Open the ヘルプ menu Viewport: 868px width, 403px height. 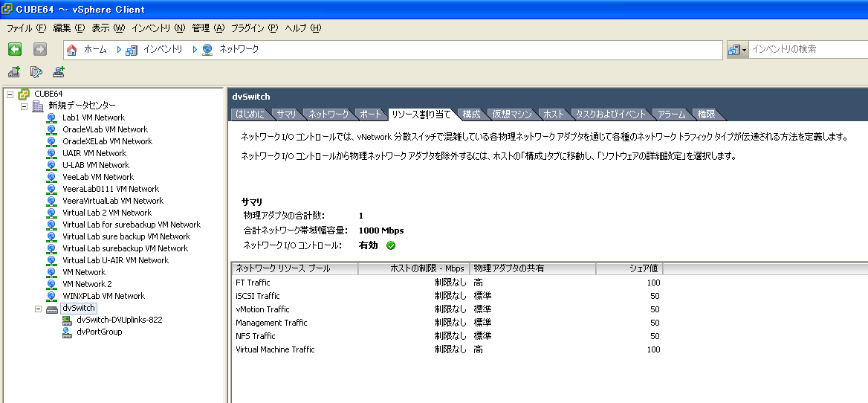click(302, 28)
